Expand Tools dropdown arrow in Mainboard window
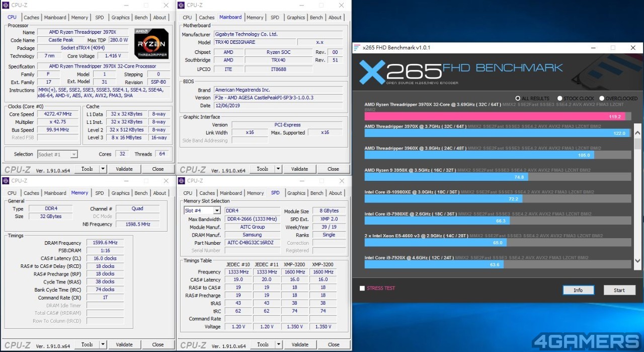This screenshot has height=352, width=644. (x=278, y=169)
